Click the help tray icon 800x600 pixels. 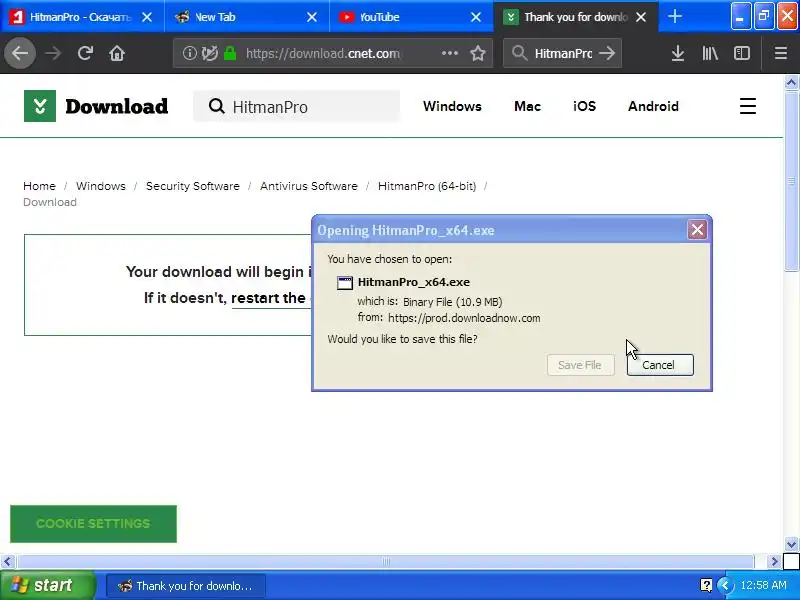pyautogui.click(x=707, y=585)
